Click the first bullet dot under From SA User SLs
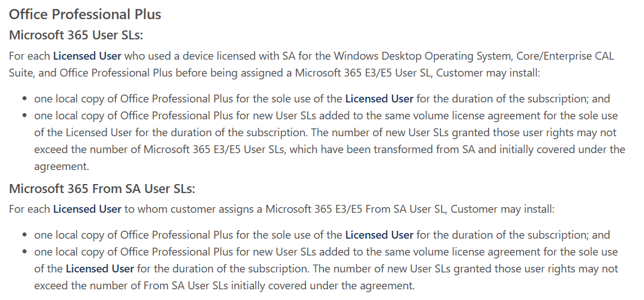The height and width of the screenshot is (300, 644). pyautogui.click(x=25, y=235)
